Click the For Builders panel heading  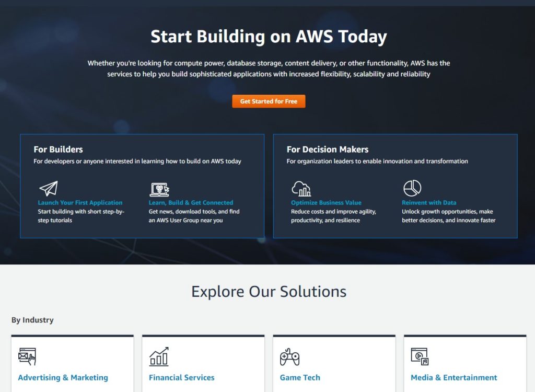(x=59, y=149)
